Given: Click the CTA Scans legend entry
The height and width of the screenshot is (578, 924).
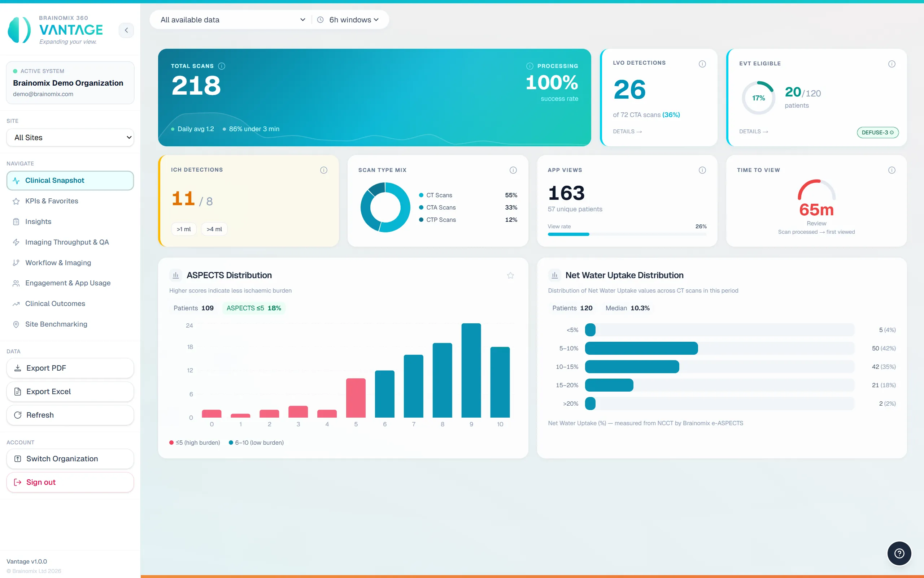Looking at the screenshot, I should click(468, 208).
